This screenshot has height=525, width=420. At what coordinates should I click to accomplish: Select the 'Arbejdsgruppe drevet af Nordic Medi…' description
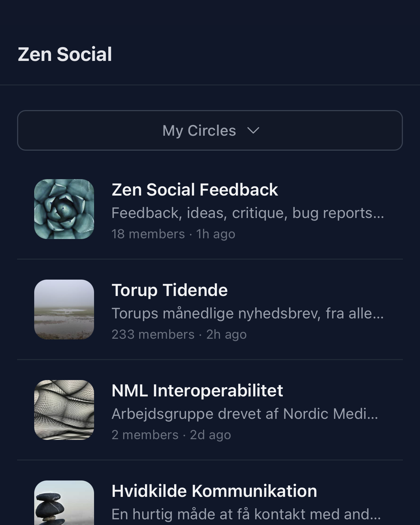[x=245, y=414]
